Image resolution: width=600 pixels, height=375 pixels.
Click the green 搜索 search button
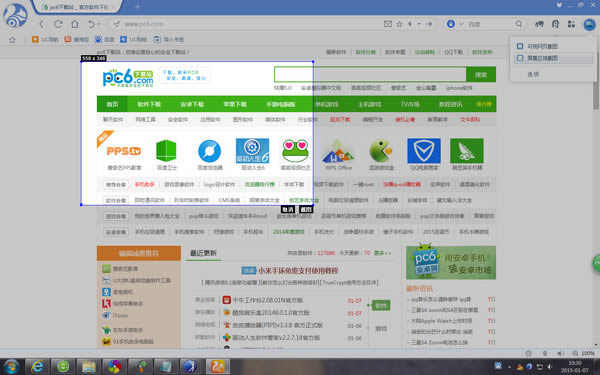[481, 75]
